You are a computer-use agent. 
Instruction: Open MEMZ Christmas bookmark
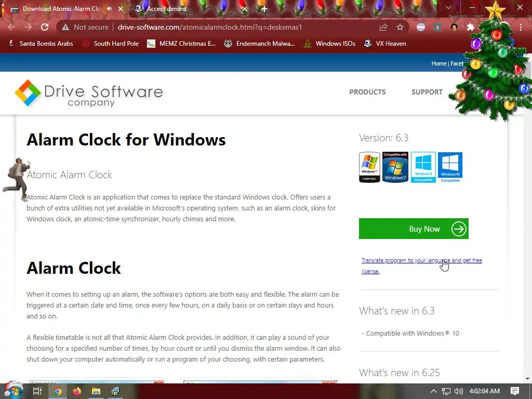coord(181,44)
